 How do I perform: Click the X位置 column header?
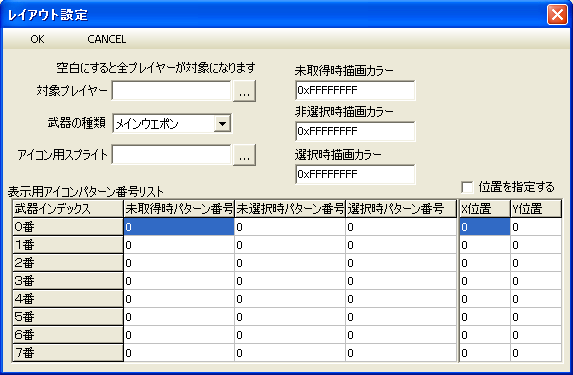click(x=485, y=209)
